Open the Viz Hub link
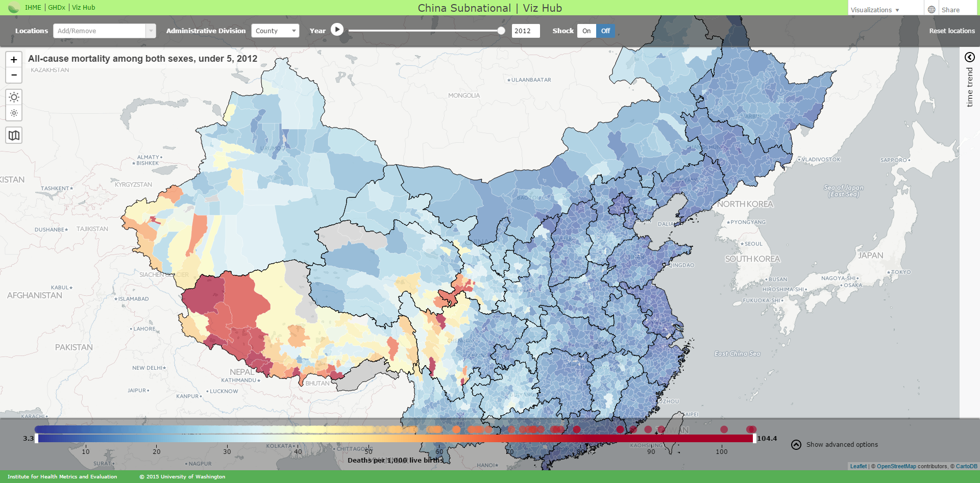Image resolution: width=980 pixels, height=483 pixels. coord(83,8)
